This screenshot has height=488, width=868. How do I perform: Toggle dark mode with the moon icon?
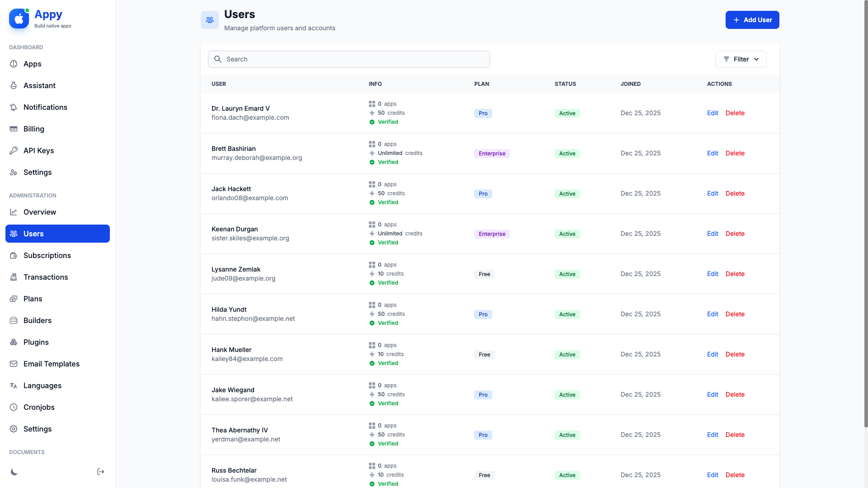point(14,472)
